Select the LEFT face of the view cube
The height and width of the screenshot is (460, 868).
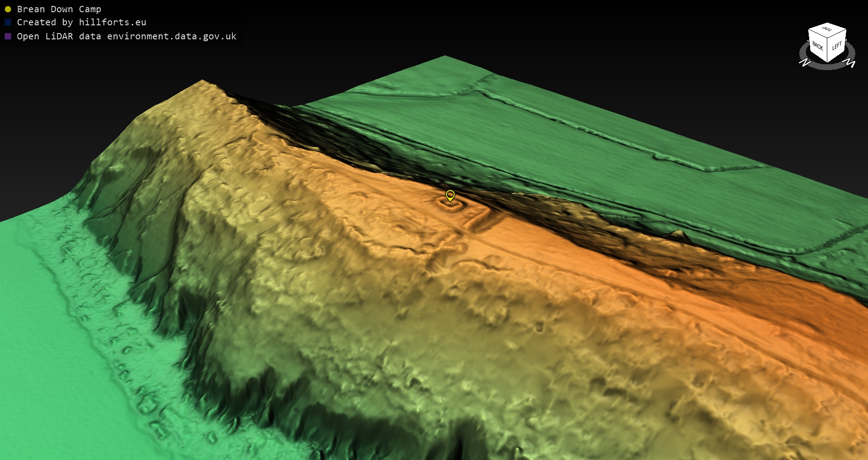tap(837, 46)
